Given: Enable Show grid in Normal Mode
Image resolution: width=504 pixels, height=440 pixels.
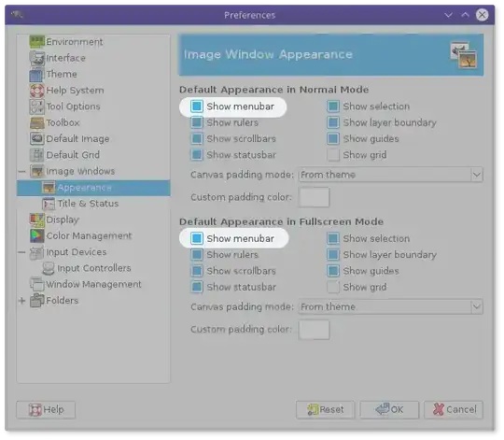Looking at the screenshot, I should coord(333,155).
